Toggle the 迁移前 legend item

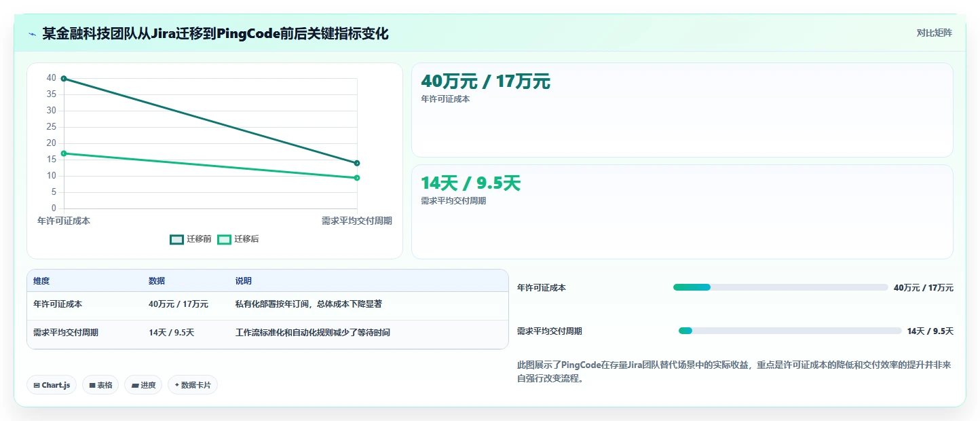pos(191,239)
